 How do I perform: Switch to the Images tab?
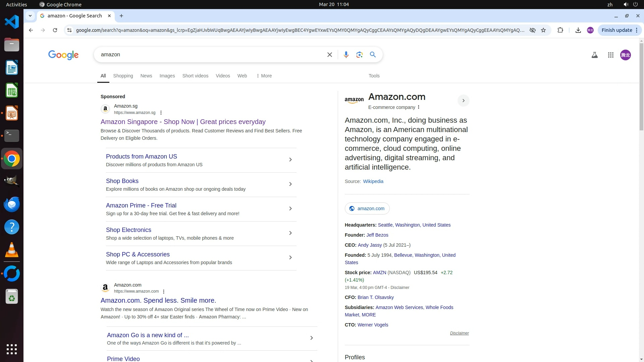pyautogui.click(x=167, y=76)
